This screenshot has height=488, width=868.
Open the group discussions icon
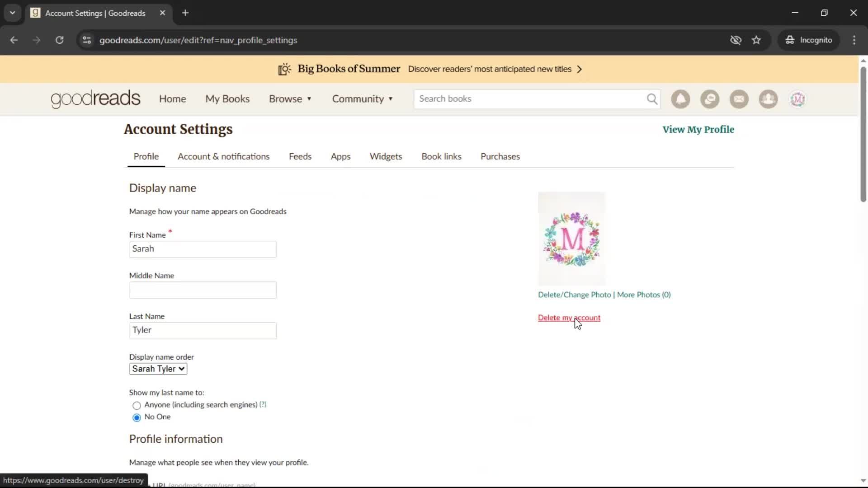tap(710, 99)
